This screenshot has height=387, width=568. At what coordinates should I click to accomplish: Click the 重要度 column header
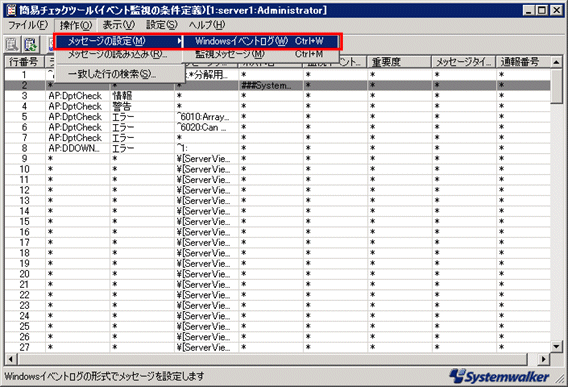(399, 62)
